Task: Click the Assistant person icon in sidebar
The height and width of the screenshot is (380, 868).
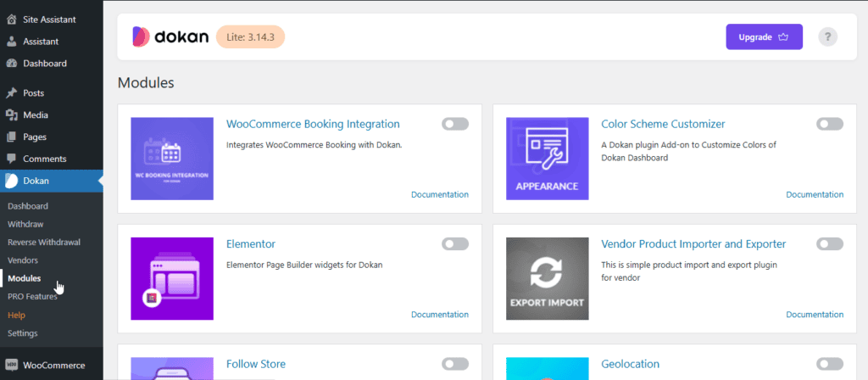Action: coord(11,42)
